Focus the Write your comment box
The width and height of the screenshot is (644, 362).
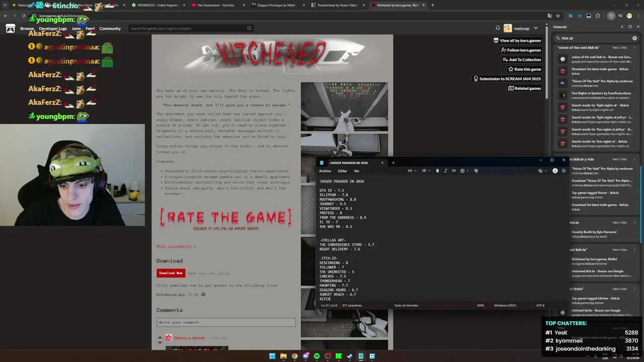226,322
